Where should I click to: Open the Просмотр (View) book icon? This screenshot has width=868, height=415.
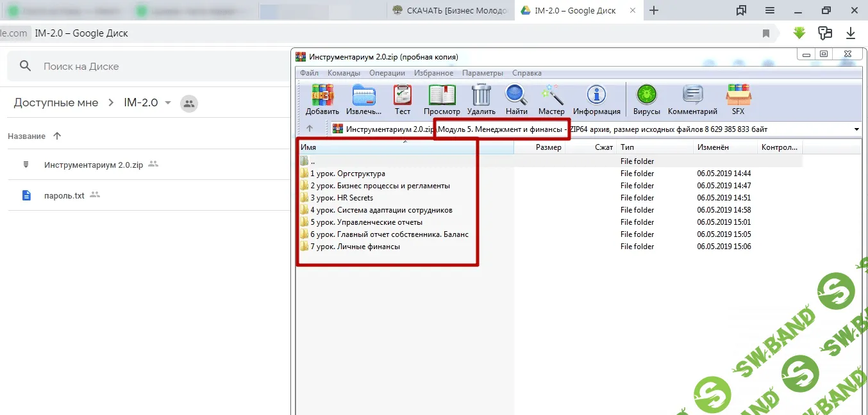click(x=442, y=96)
